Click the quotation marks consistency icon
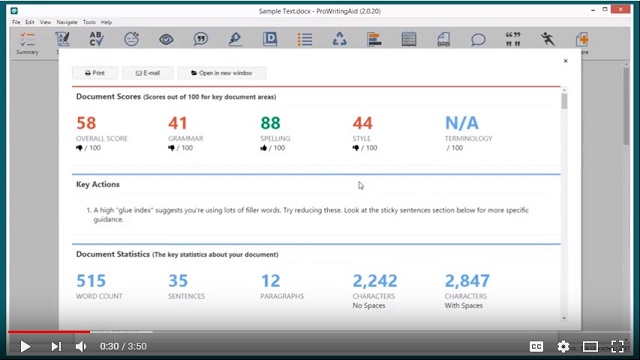Viewport: 640px width, 360px height. [513, 39]
